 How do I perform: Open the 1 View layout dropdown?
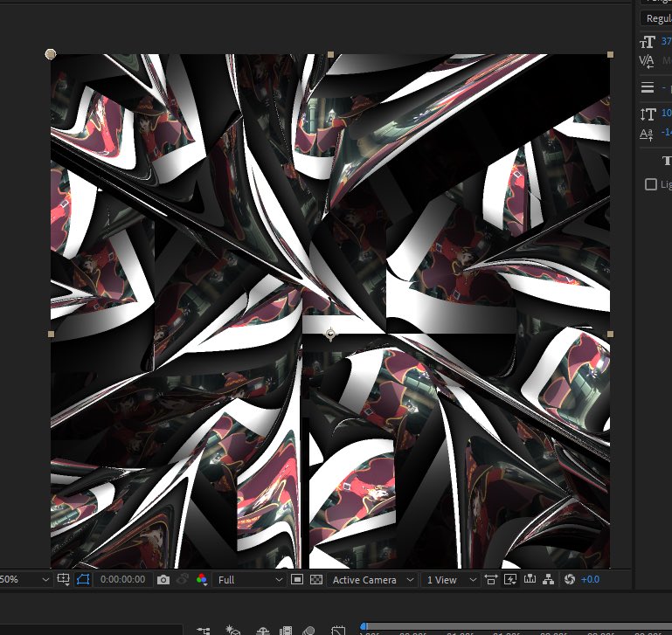pos(451,580)
